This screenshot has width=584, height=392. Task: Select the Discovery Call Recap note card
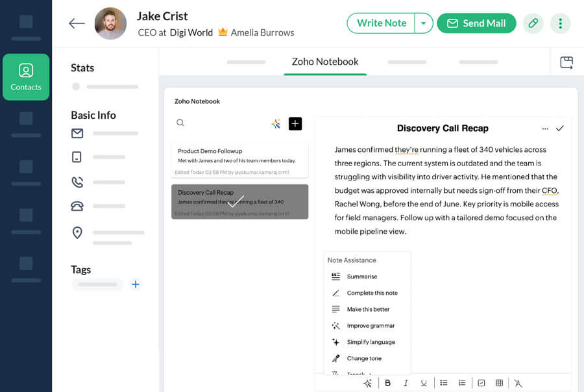tap(240, 202)
